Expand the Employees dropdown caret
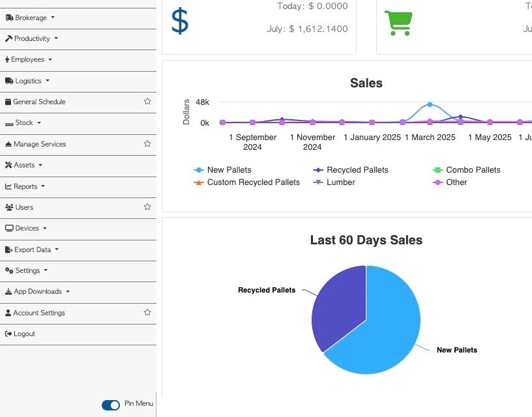 (50, 60)
